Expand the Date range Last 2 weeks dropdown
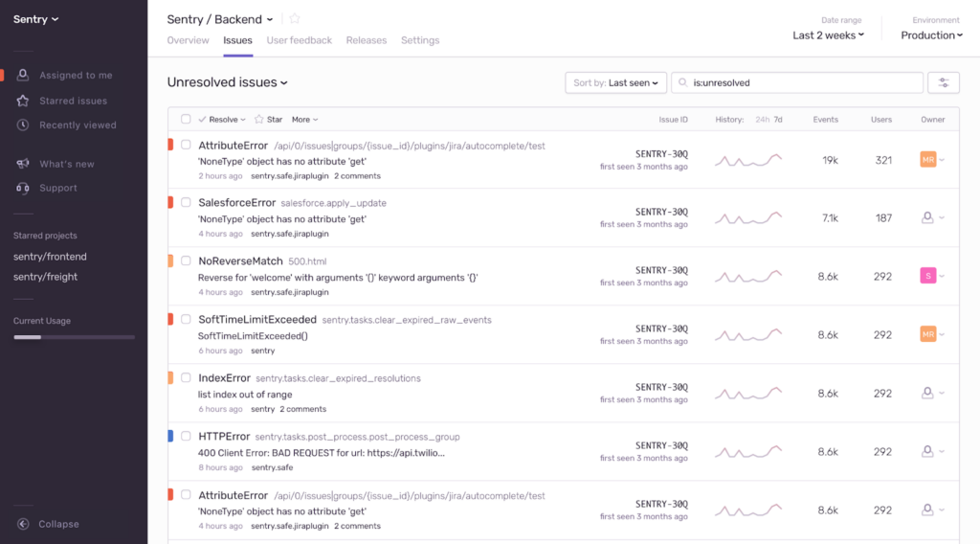Image resolution: width=980 pixels, height=544 pixels. (828, 35)
